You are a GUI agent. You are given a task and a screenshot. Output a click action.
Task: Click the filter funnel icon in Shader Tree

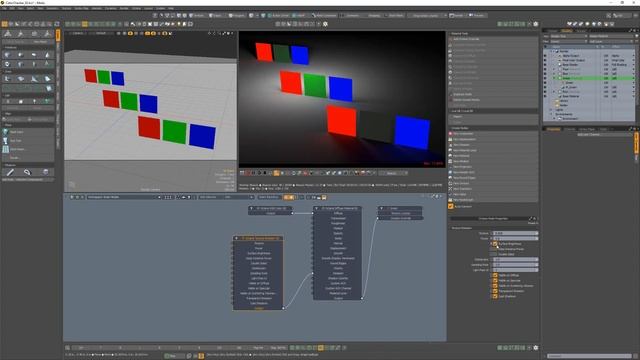pos(636,36)
